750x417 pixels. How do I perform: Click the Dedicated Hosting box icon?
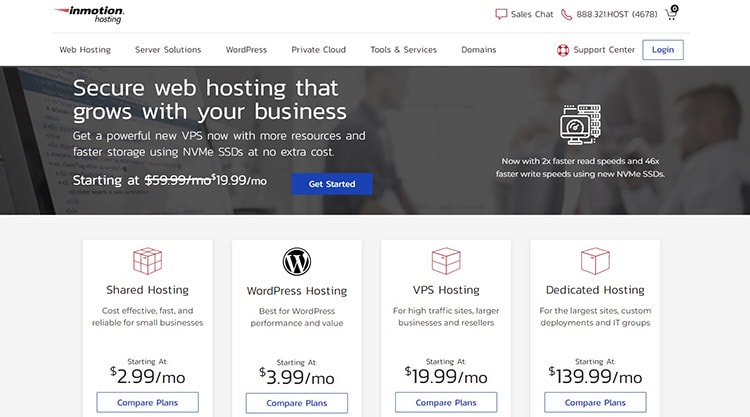pyautogui.click(x=595, y=261)
